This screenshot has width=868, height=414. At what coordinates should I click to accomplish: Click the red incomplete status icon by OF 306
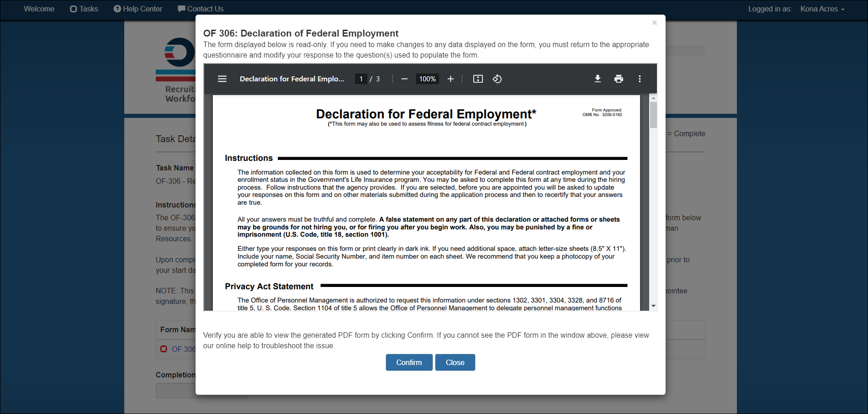coord(164,349)
